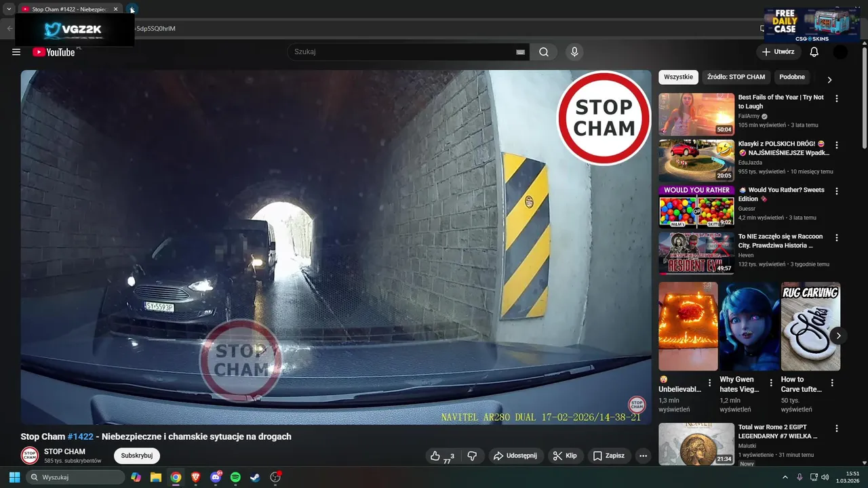Click the Subskrybuj button
The height and width of the screenshot is (488, 868).
point(137,455)
